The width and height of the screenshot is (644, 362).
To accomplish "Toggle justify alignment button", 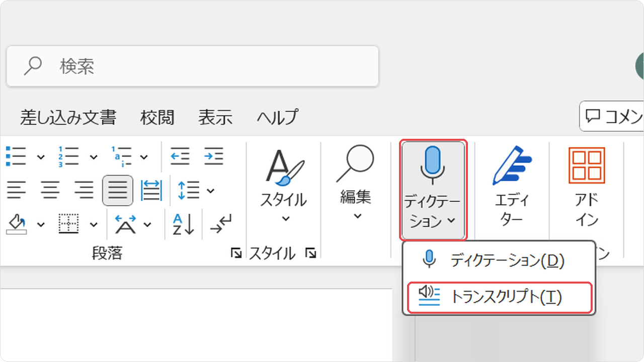I will 118,191.
